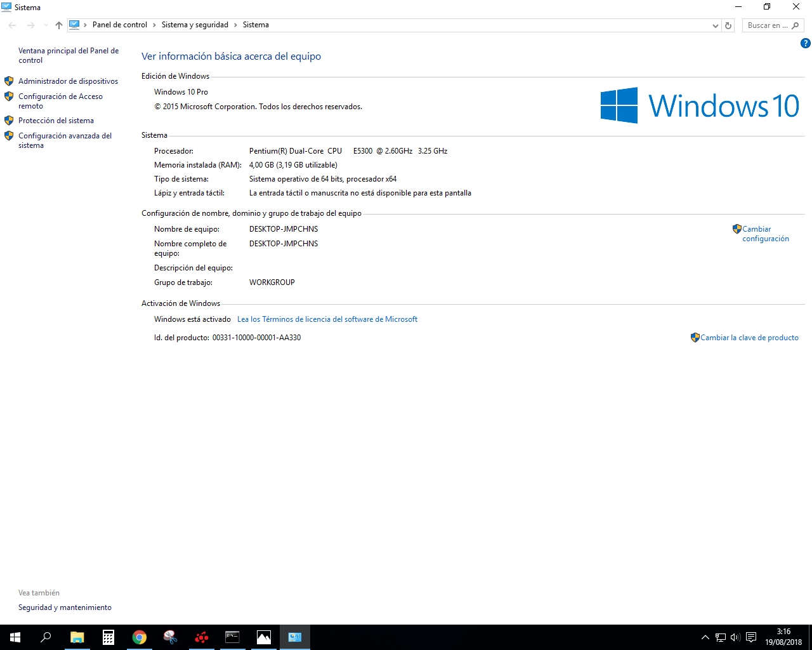This screenshot has height=650, width=812.
Task: Click the 4,00 GB RAM value
Action: pos(293,165)
